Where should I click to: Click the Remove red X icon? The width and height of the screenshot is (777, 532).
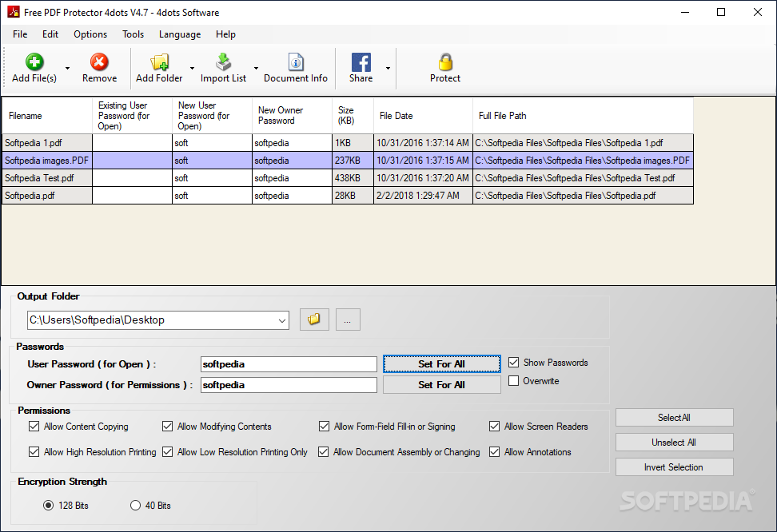[99, 62]
